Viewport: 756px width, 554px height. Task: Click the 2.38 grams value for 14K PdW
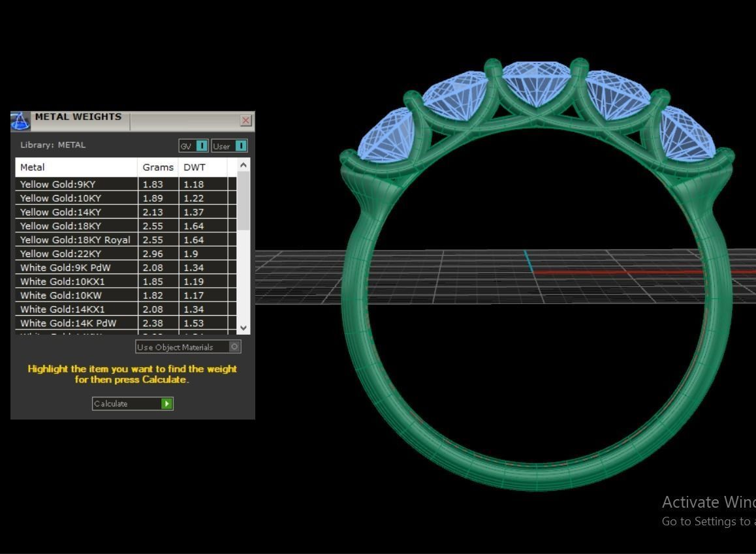pos(153,323)
